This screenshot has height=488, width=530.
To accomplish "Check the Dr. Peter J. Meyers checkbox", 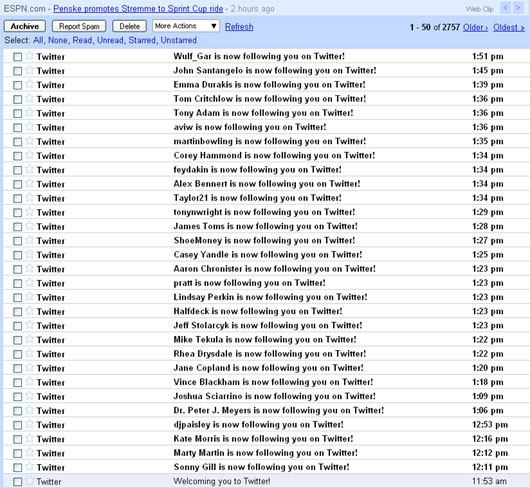I will [x=18, y=411].
